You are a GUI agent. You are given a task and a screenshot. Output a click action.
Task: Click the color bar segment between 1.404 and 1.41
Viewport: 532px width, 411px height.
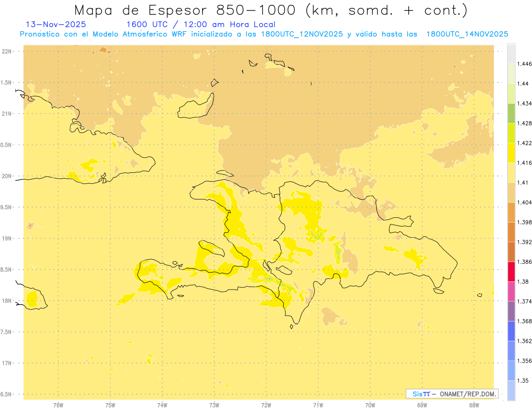[x=511, y=192]
